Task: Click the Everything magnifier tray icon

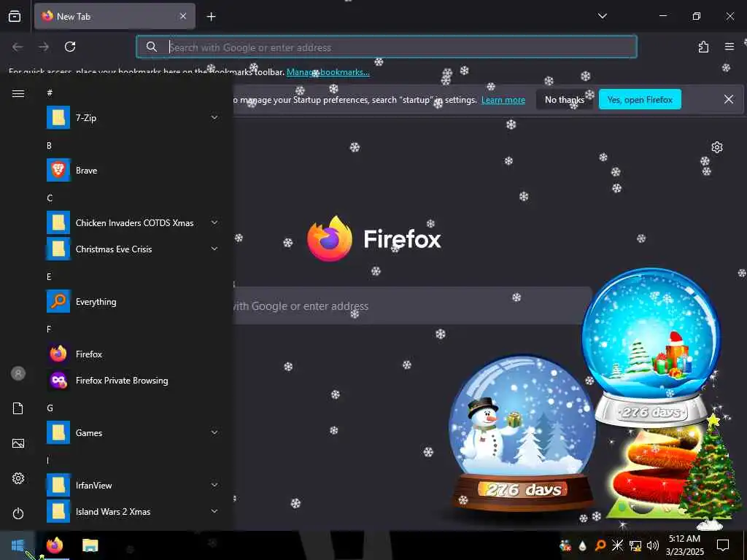Action: pos(600,545)
